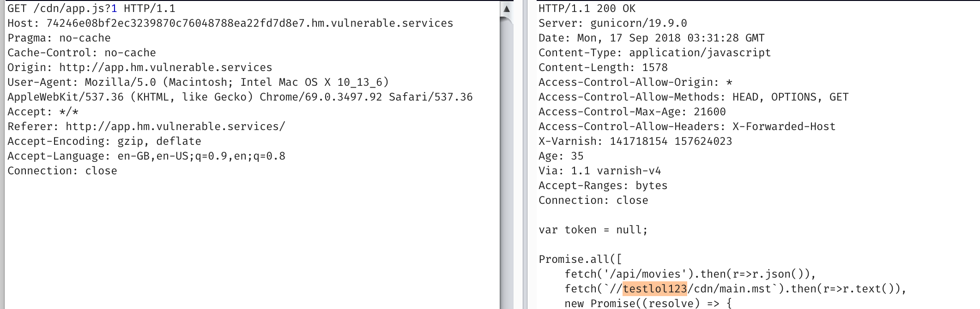Click the fetch('/api/movies') code line
The height and width of the screenshot is (309, 980).
(690, 274)
